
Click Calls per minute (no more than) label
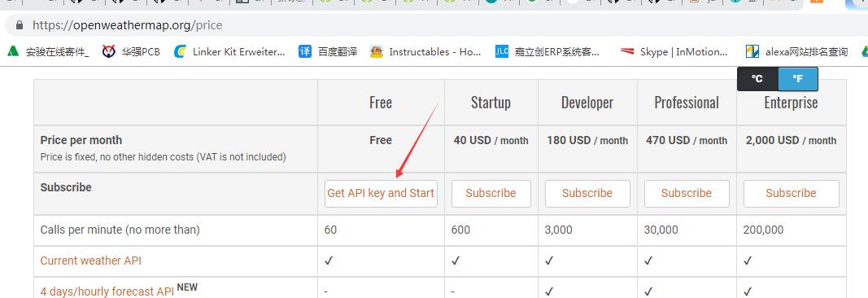[120, 230]
